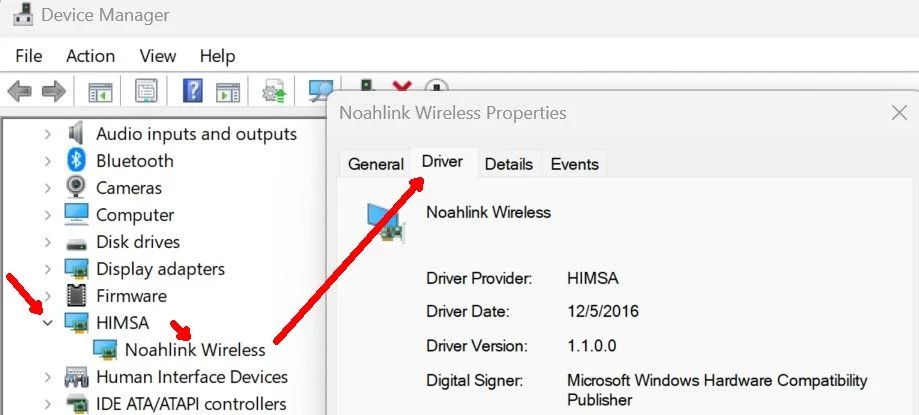The height and width of the screenshot is (415, 919).
Task: Expand the Firmware node
Action: [48, 296]
